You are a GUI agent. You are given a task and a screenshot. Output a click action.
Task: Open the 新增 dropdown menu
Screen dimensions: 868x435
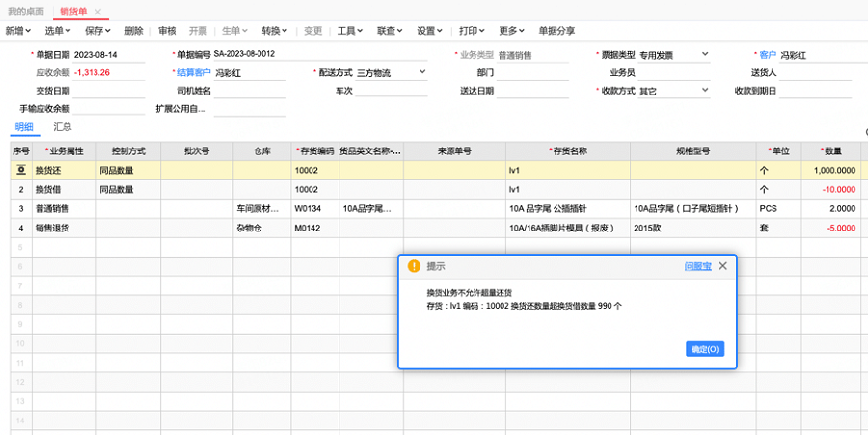[x=17, y=31]
